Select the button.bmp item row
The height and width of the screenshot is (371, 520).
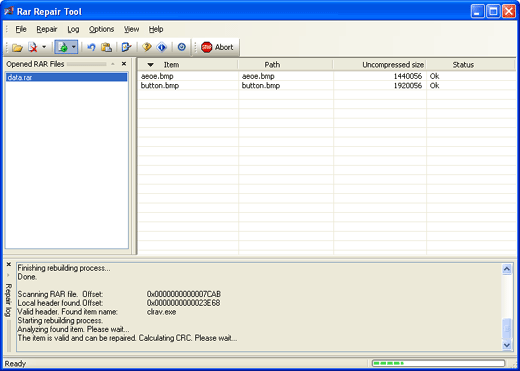click(327, 86)
